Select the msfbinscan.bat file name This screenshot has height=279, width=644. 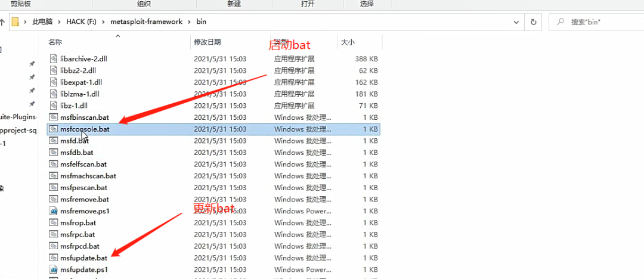[84, 117]
